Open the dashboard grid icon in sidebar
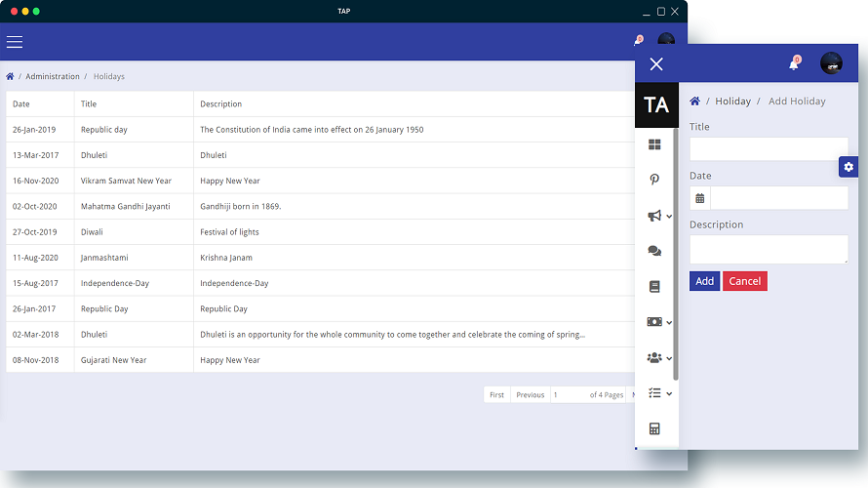The height and width of the screenshot is (488, 868). tap(654, 144)
